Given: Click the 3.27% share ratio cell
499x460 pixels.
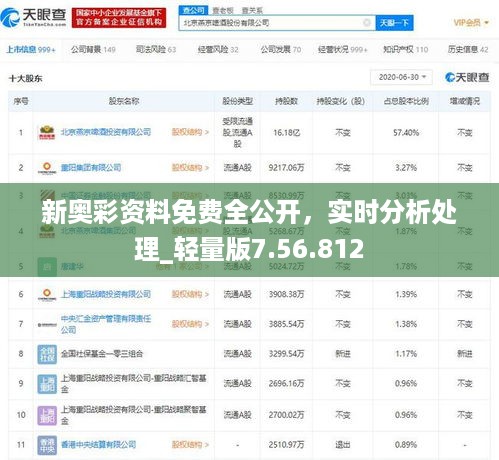Looking at the screenshot, I should tap(406, 168).
